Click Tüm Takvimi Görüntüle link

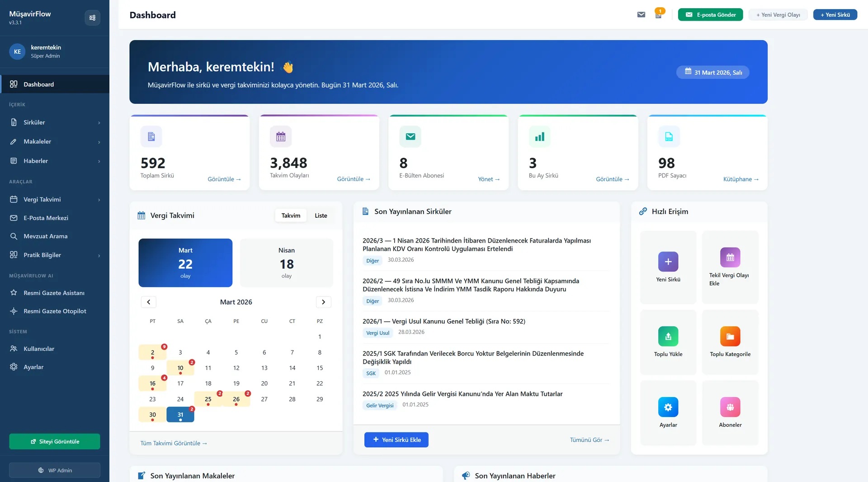coord(174,444)
